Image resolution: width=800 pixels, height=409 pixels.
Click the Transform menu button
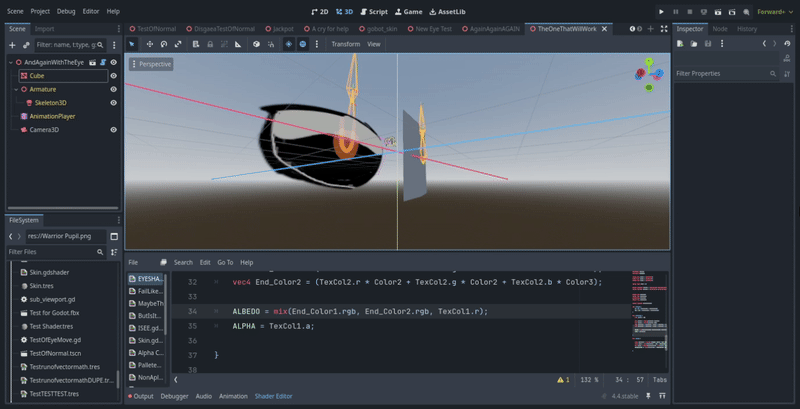(x=345, y=44)
